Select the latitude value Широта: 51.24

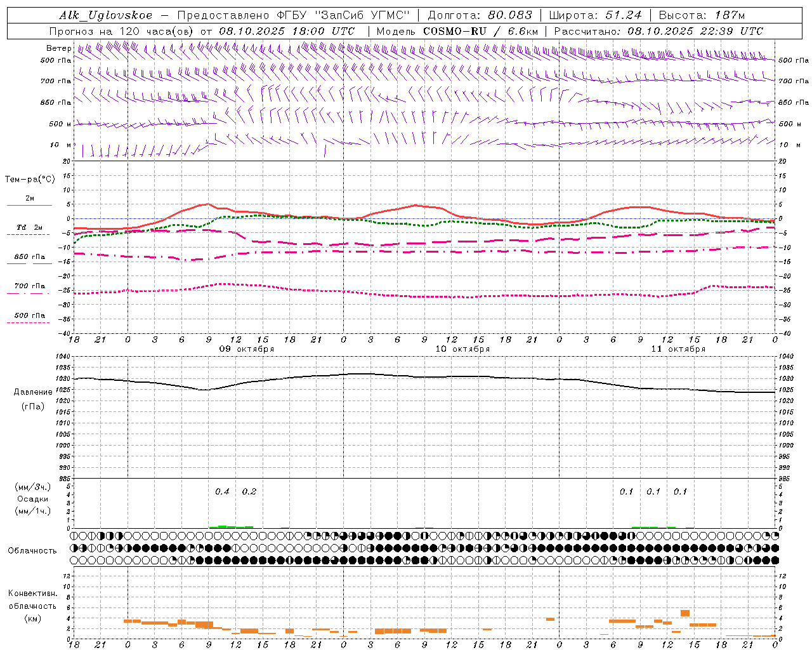595,15
